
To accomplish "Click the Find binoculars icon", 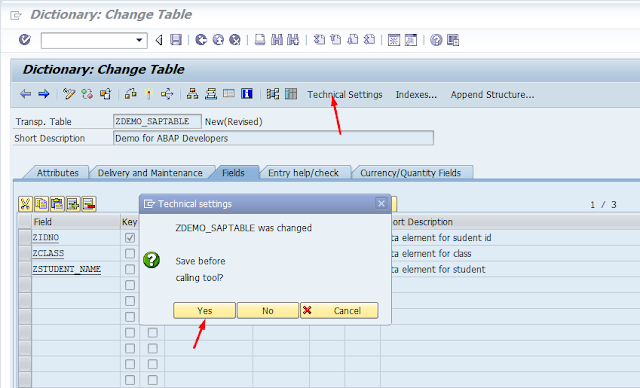I will (277, 40).
